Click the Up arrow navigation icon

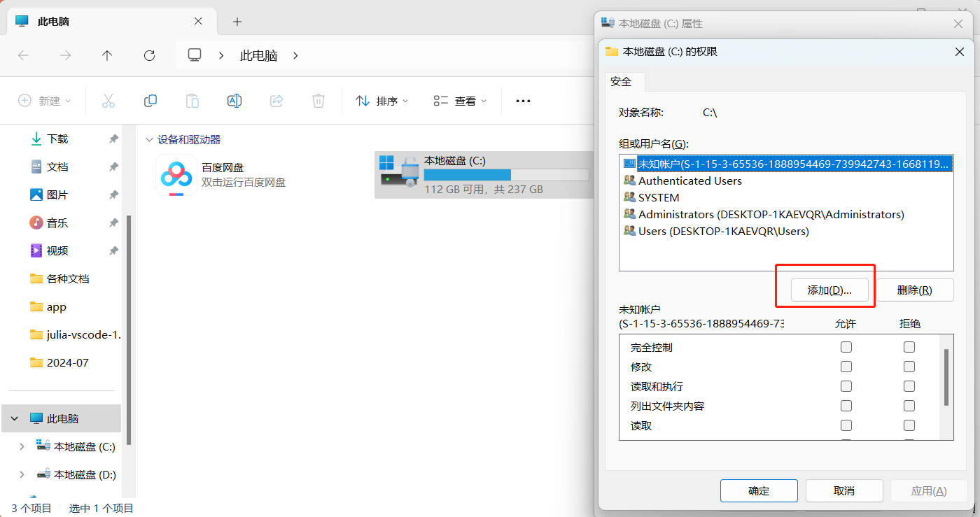point(107,55)
